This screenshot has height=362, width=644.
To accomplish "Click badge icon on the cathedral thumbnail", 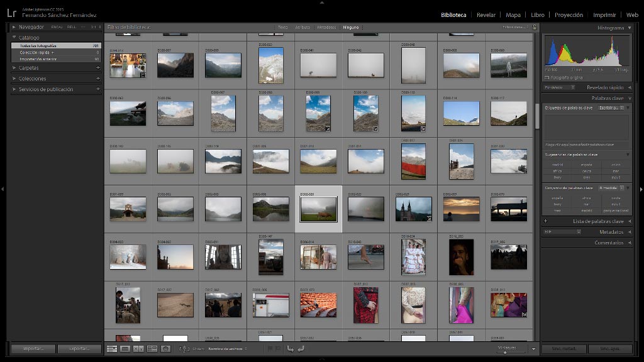I will point(429,218).
